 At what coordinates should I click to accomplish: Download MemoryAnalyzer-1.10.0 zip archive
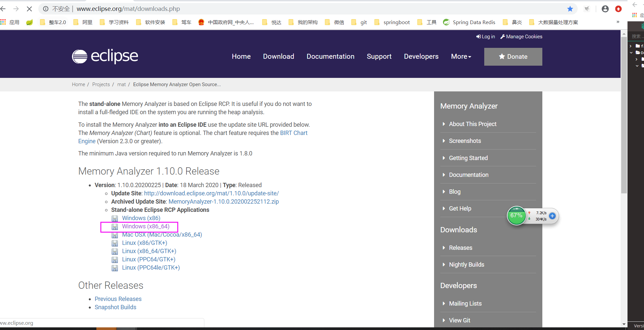[x=223, y=202]
